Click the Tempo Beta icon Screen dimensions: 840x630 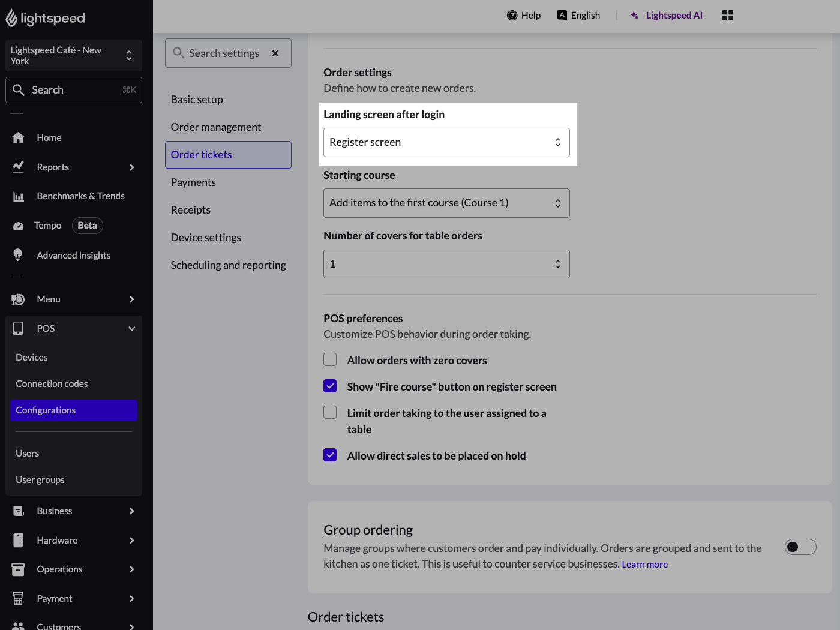pyautogui.click(x=18, y=225)
